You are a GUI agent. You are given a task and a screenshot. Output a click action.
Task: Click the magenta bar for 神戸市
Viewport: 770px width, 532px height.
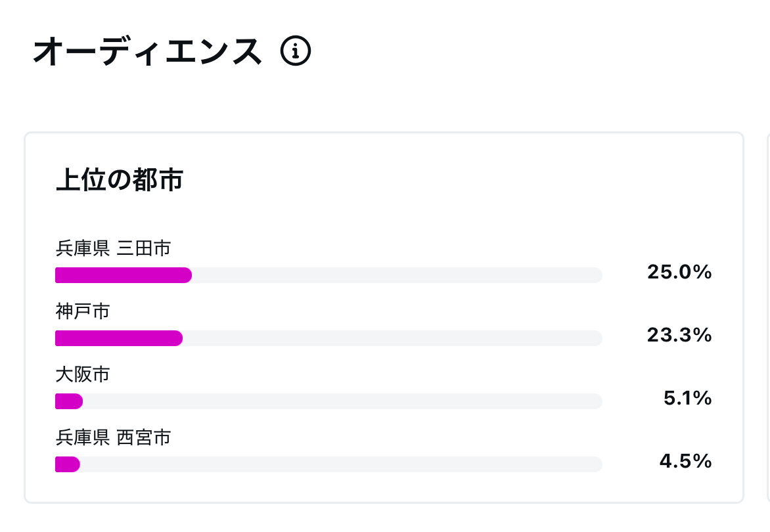coord(119,338)
